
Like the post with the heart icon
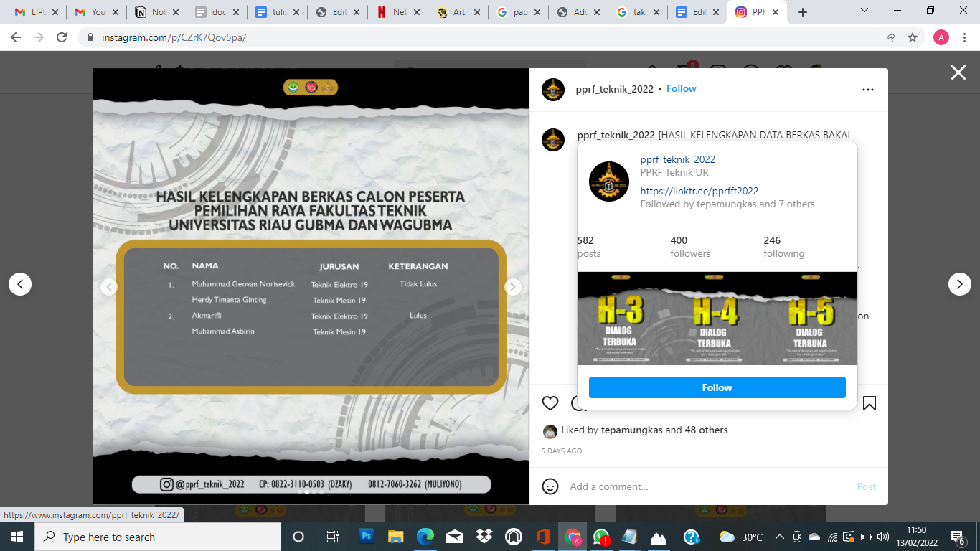(x=550, y=403)
